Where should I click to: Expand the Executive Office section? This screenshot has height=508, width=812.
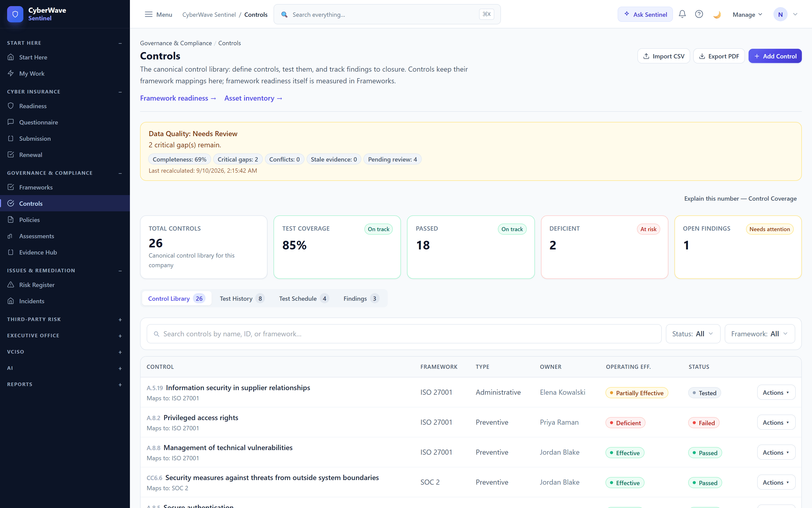(x=120, y=336)
